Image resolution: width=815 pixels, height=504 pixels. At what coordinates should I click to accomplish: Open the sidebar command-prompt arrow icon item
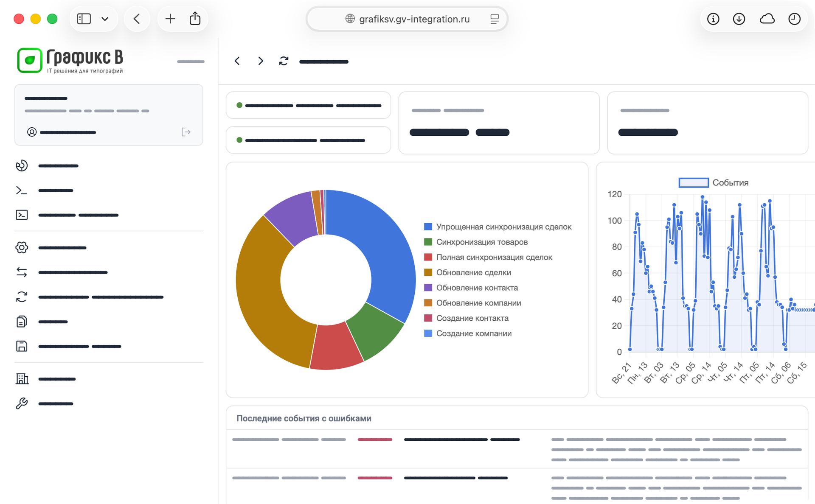[x=22, y=190]
